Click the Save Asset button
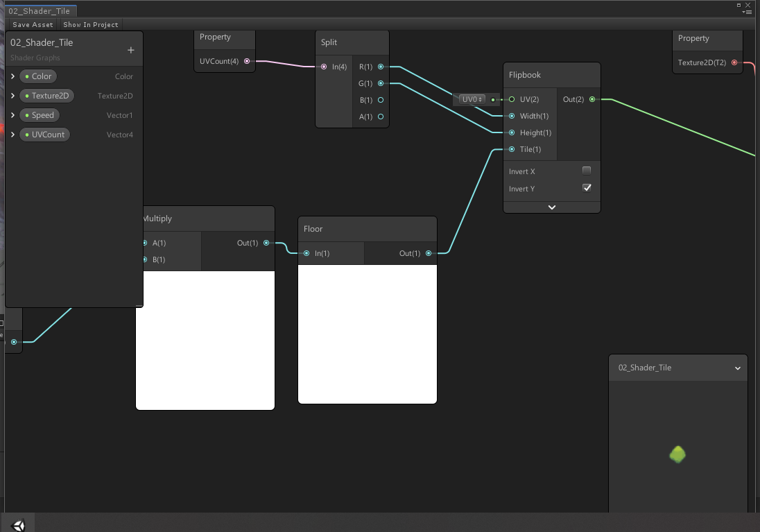This screenshot has width=760, height=532. tap(32, 24)
